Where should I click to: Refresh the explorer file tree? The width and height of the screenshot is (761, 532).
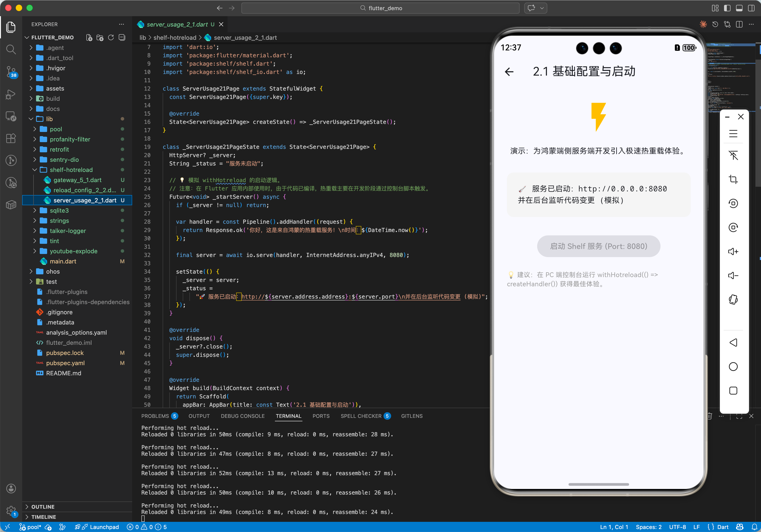tap(111, 37)
